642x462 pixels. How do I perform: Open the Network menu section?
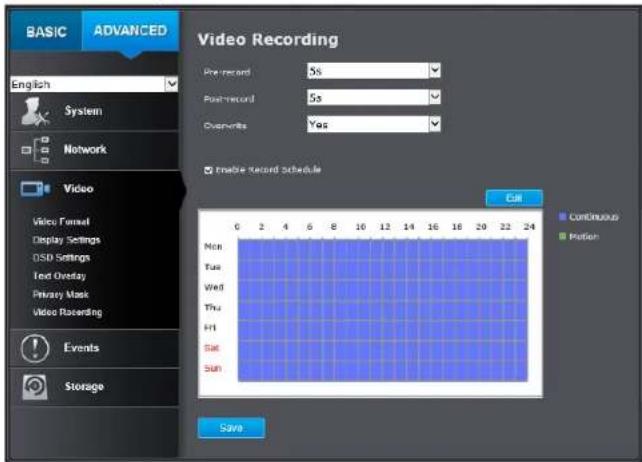[95, 150]
